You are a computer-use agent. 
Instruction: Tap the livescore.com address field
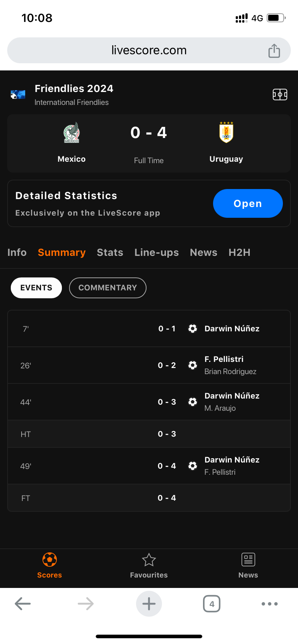[149, 50]
